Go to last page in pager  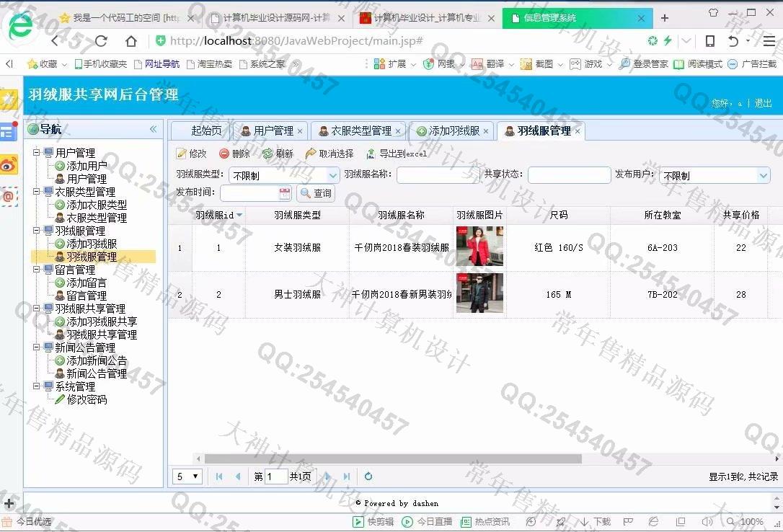[347, 476]
